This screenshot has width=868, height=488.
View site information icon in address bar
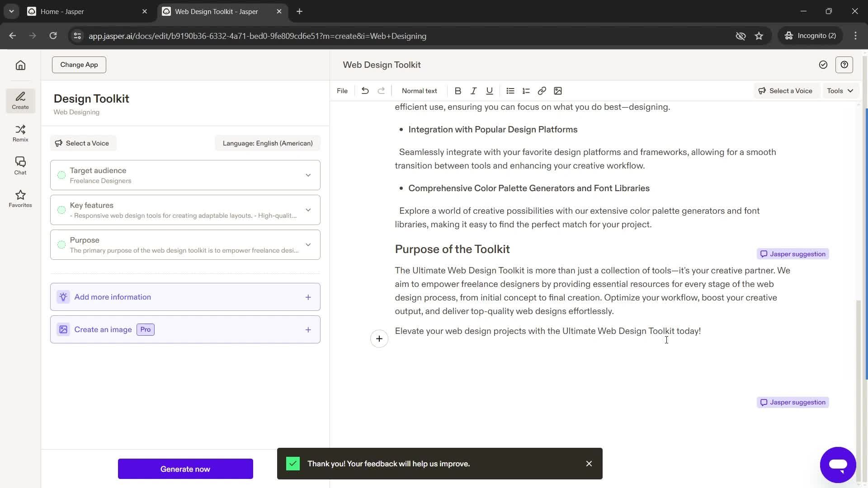tap(77, 36)
